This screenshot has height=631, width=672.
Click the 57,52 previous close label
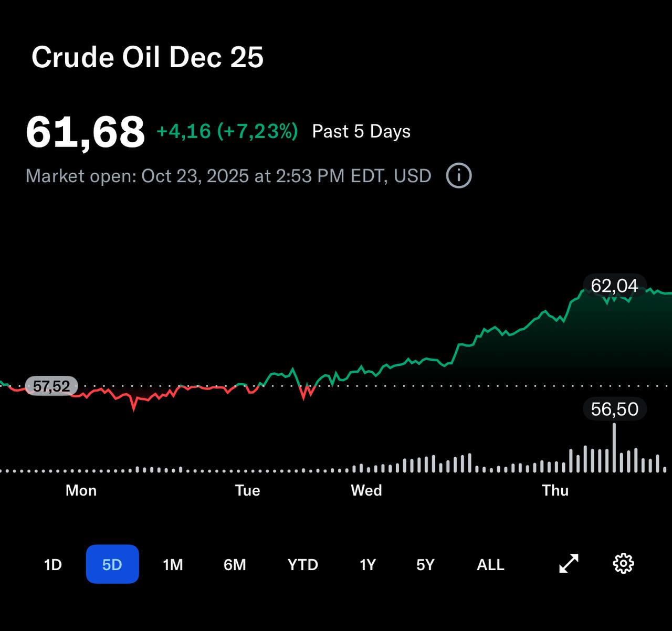point(51,386)
